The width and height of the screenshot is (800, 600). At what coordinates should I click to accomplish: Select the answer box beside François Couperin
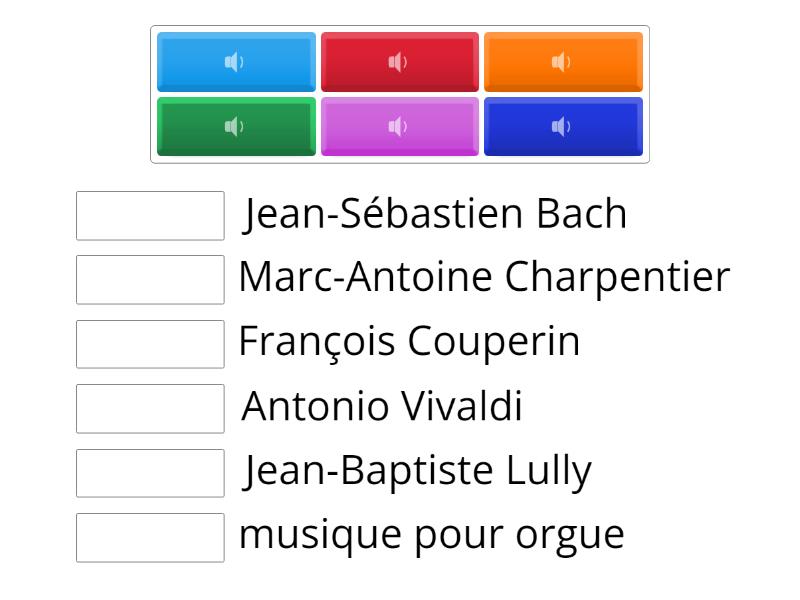click(150, 344)
